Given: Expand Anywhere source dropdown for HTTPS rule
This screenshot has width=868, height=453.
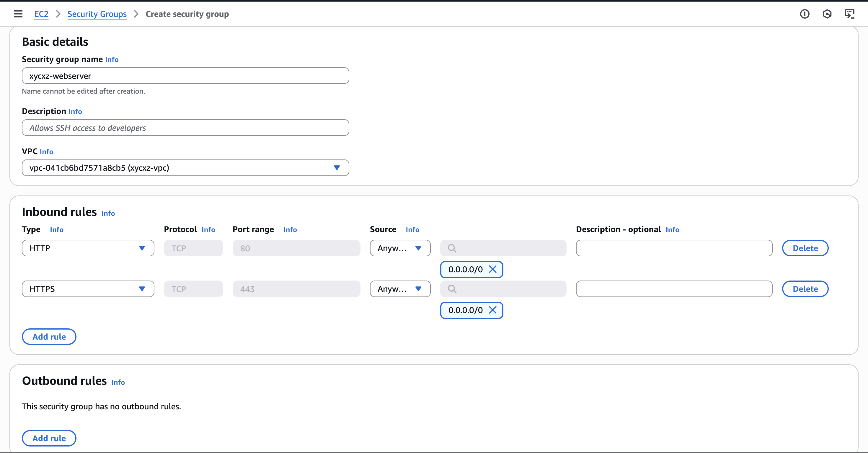Looking at the screenshot, I should tap(400, 289).
